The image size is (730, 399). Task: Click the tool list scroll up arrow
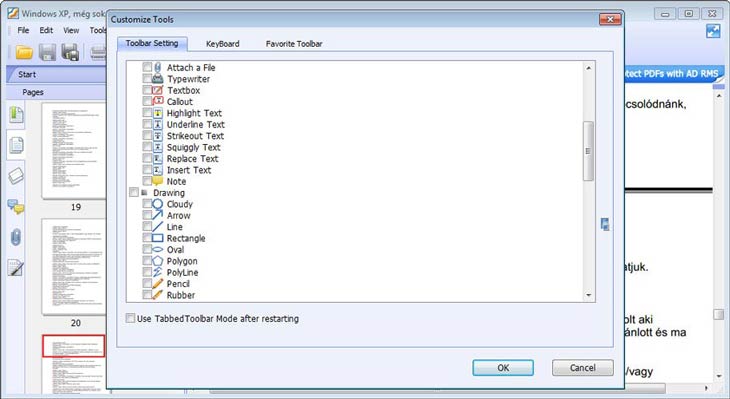tap(588, 68)
